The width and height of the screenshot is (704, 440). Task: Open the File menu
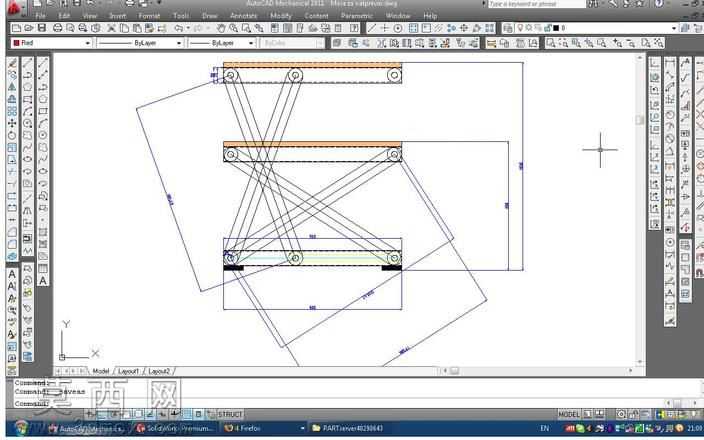tap(40, 16)
